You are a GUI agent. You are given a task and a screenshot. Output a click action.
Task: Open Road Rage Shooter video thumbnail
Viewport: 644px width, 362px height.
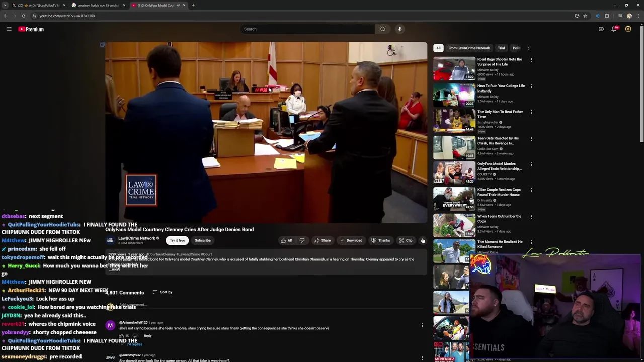coord(454,69)
